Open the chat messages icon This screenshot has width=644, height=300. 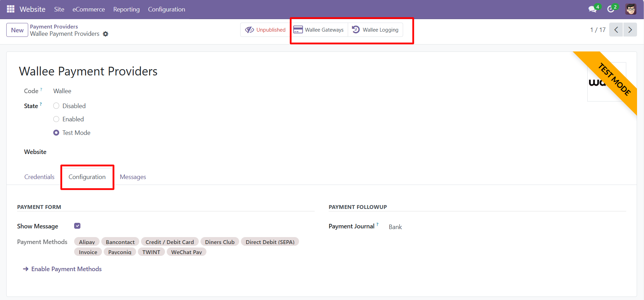(x=592, y=9)
